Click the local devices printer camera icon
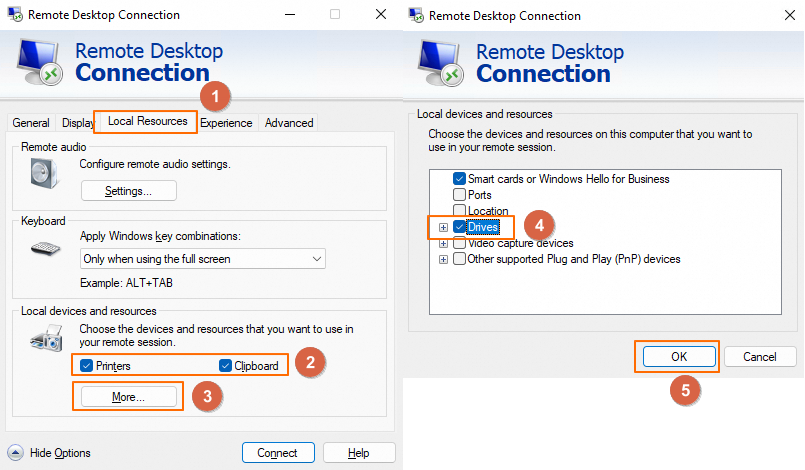805x470 pixels. [x=47, y=337]
